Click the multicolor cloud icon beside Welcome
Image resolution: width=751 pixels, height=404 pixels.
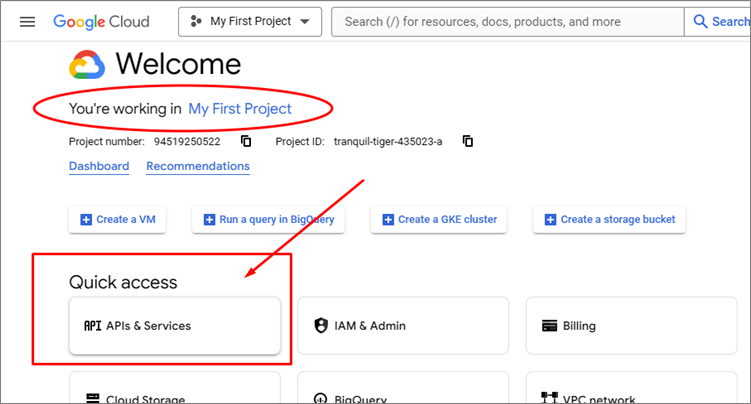[87, 64]
